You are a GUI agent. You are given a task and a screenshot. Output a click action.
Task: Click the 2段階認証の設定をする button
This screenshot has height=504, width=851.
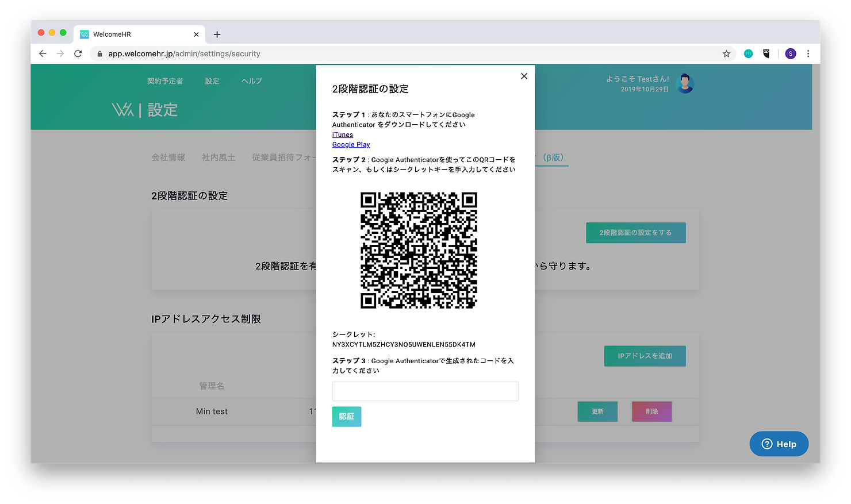coord(635,233)
